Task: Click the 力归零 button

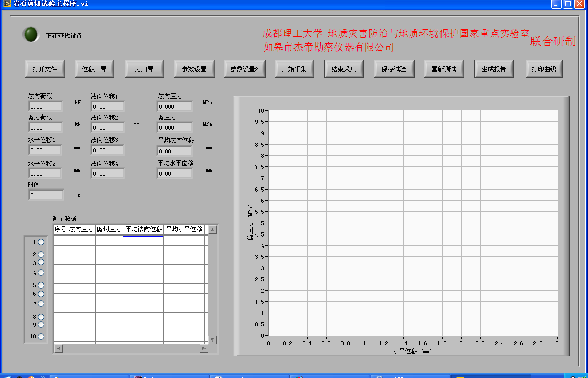Action: 144,69
